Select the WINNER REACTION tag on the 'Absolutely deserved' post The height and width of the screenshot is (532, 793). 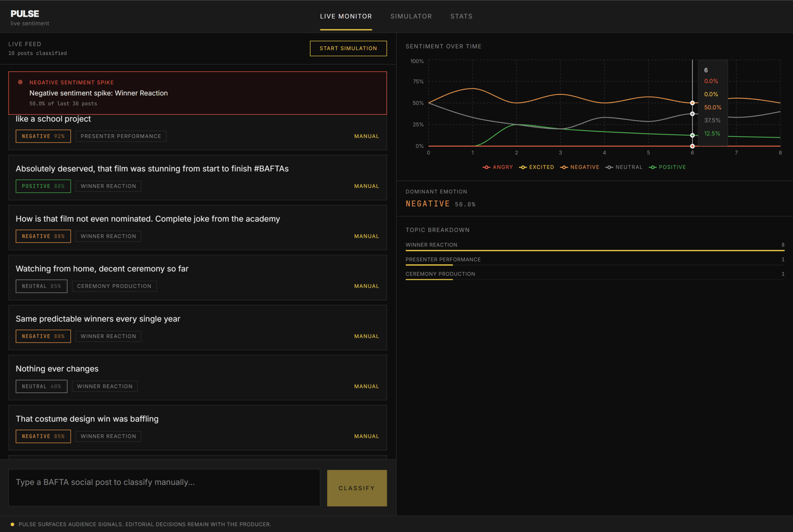[108, 186]
